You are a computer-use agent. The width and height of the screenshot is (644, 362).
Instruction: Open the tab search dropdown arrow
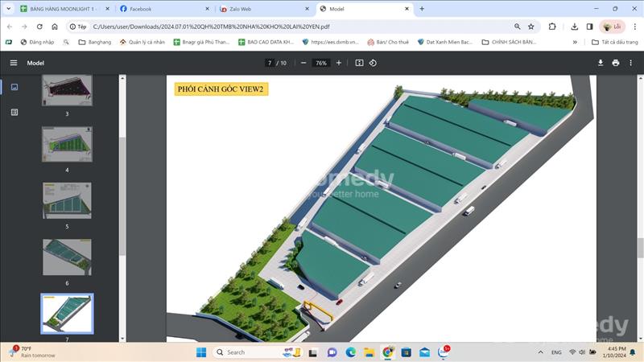(8, 9)
